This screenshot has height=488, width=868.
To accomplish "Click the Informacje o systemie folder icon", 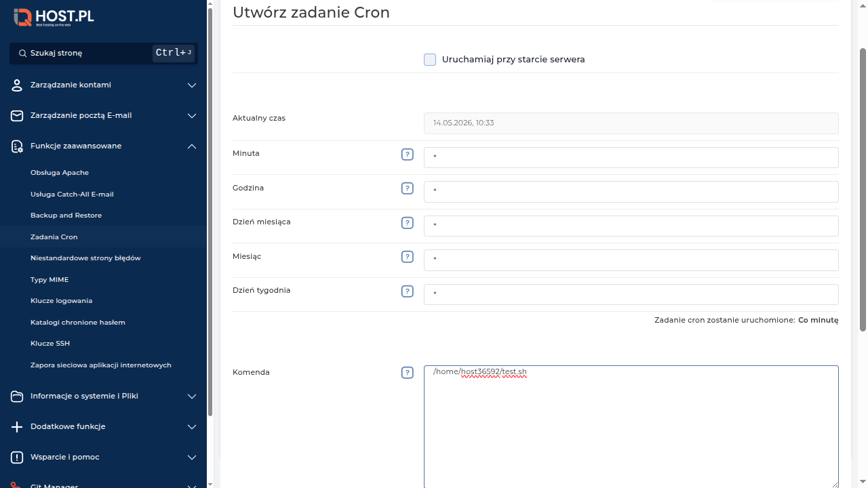I will coord(17,396).
